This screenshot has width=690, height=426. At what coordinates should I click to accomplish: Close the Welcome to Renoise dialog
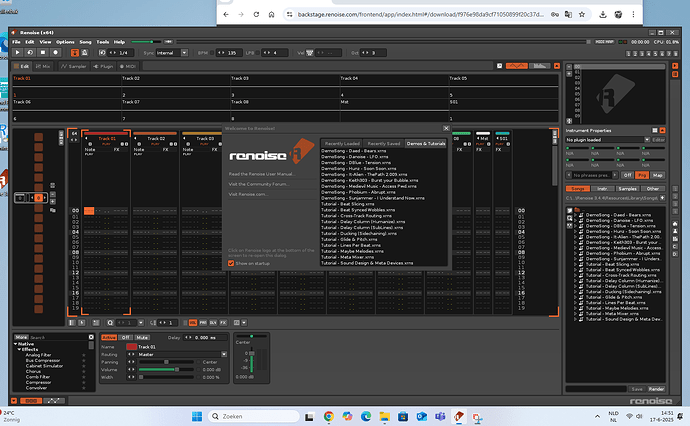pyautogui.click(x=446, y=128)
